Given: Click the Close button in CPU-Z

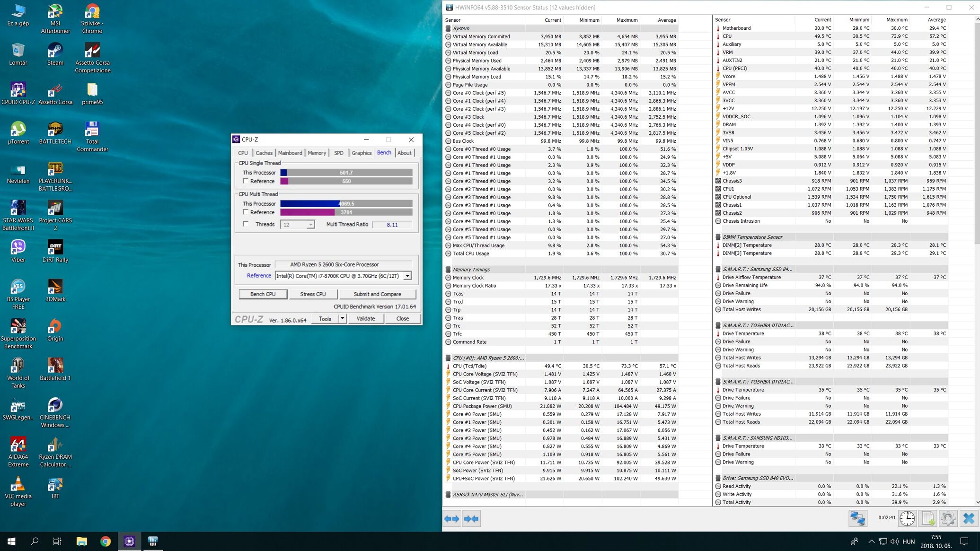Looking at the screenshot, I should 402,318.
